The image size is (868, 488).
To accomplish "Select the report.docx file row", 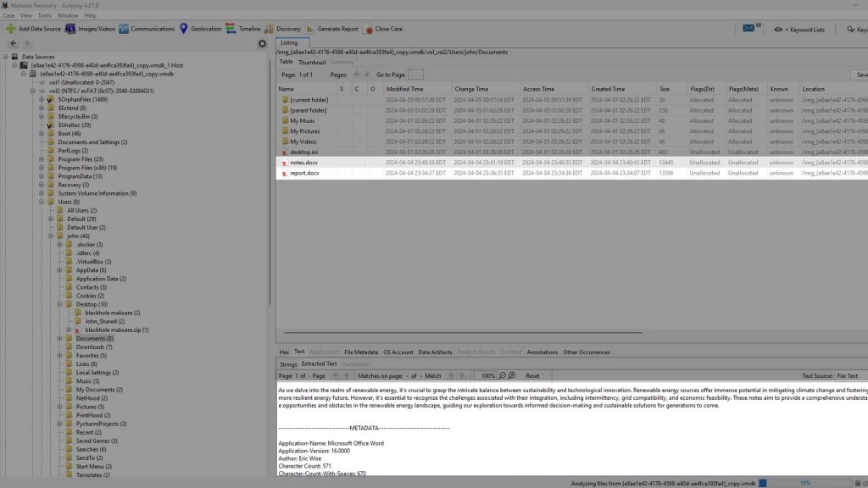I will [304, 173].
